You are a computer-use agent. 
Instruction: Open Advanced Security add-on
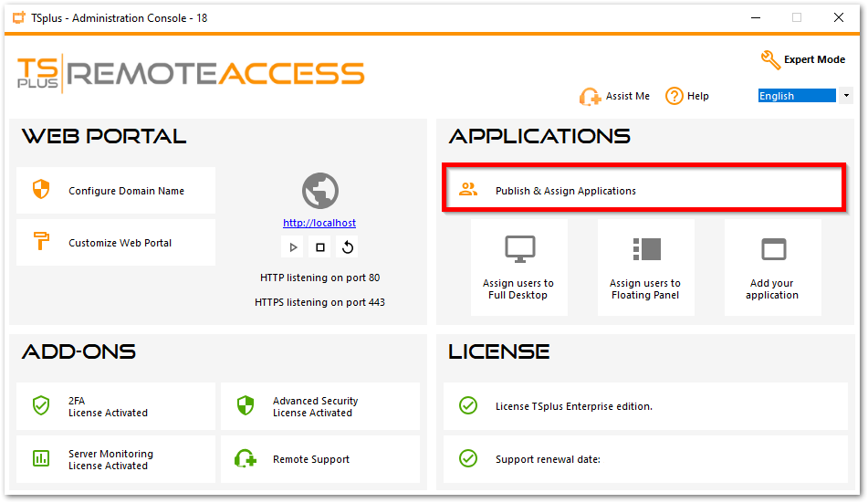(x=320, y=406)
